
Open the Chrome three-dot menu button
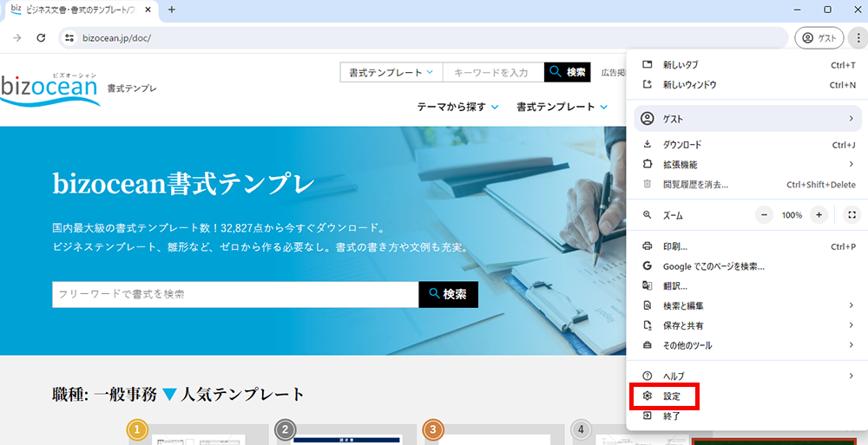tap(858, 38)
